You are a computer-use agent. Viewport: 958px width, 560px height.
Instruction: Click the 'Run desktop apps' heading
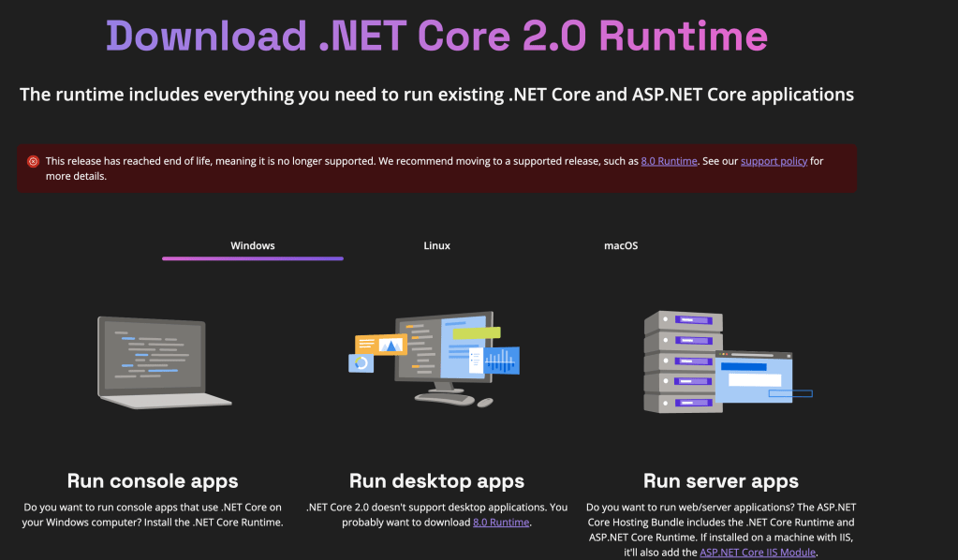[x=436, y=481]
